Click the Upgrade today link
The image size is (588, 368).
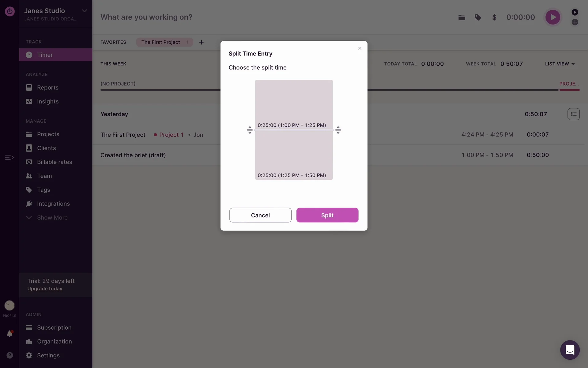(45, 289)
